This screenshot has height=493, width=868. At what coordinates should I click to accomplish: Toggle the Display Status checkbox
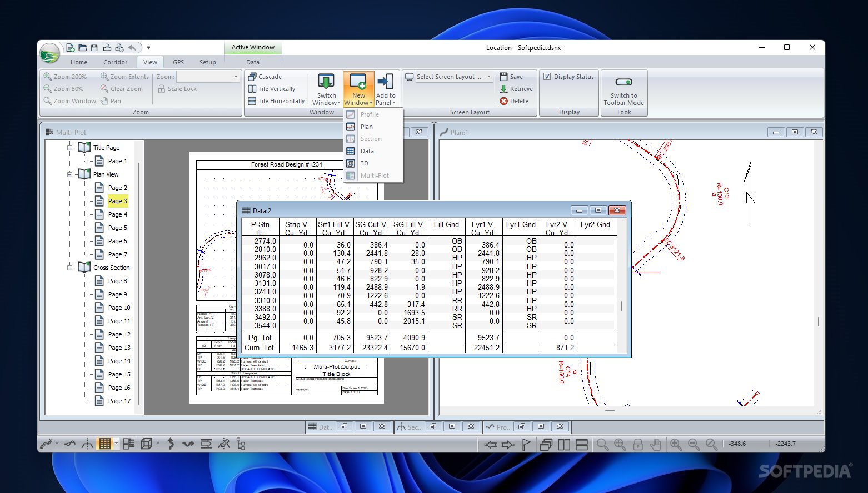[x=547, y=77]
